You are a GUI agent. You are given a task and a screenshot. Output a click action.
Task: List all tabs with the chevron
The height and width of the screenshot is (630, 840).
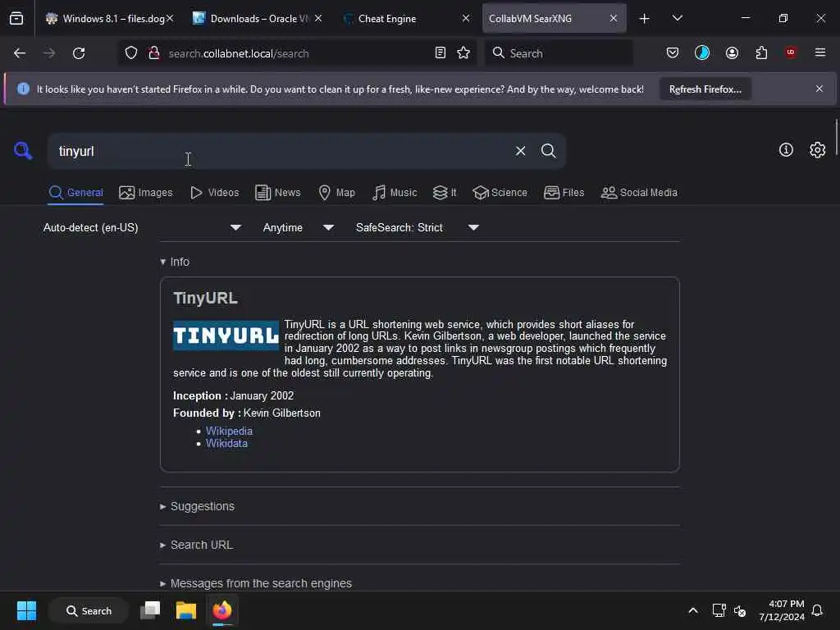(677, 18)
